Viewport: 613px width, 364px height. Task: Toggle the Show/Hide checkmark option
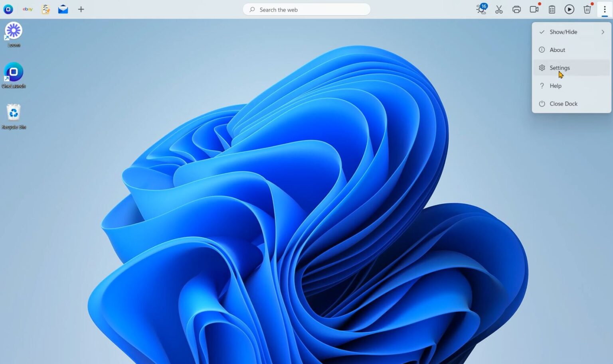(541, 32)
